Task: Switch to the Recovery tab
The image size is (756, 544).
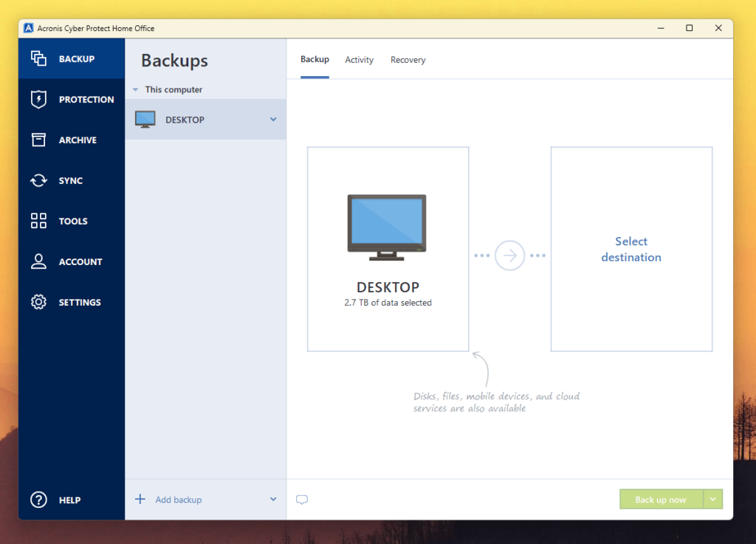Action: pos(408,60)
